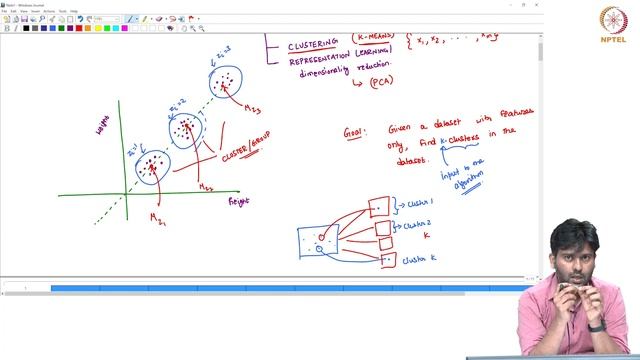Viewport: 640px width, 360px height.
Task: Open the Tools menu
Action: coord(62,11)
